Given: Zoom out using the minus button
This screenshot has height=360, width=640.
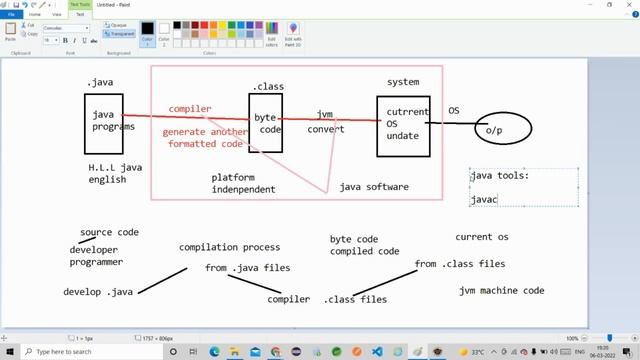Looking at the screenshot, I should coord(584,338).
